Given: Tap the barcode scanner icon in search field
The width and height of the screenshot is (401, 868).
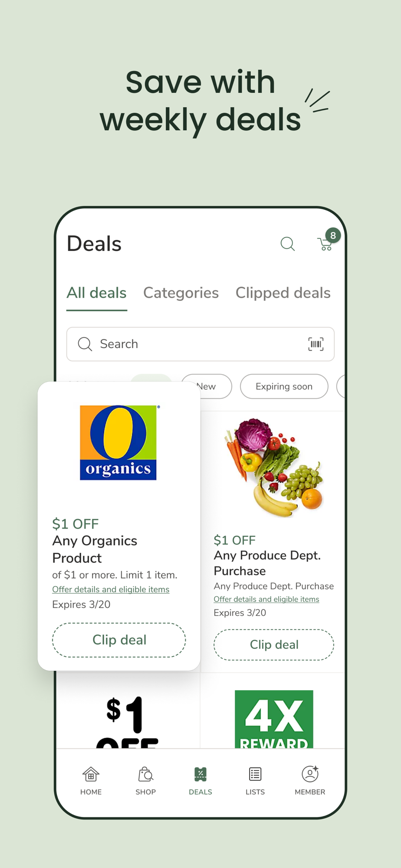Looking at the screenshot, I should coord(316,344).
